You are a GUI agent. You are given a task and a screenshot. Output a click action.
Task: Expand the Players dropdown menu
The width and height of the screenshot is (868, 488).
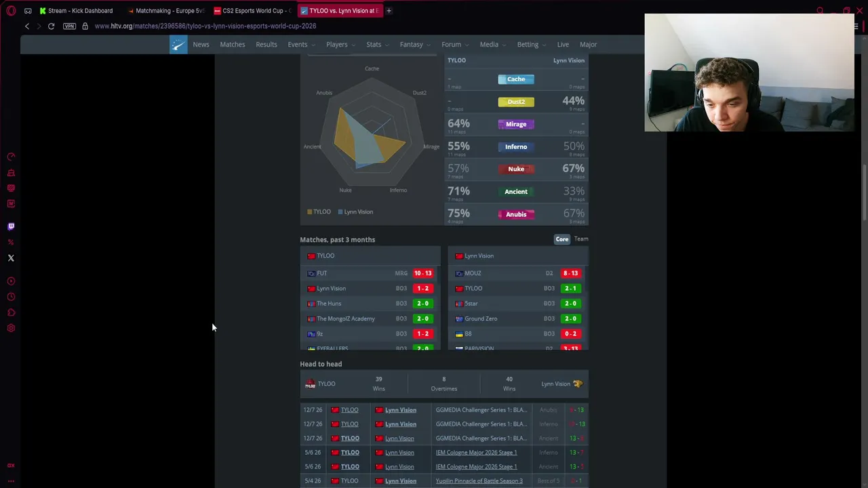tap(340, 45)
